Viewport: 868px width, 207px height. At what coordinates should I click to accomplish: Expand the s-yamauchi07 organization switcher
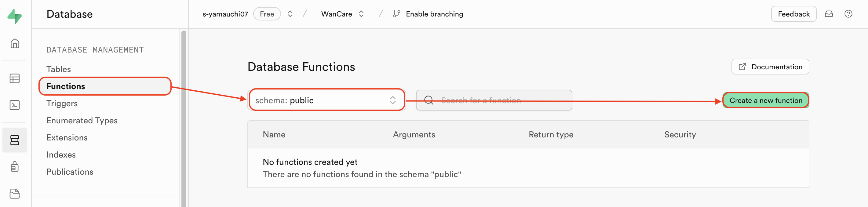tap(290, 14)
